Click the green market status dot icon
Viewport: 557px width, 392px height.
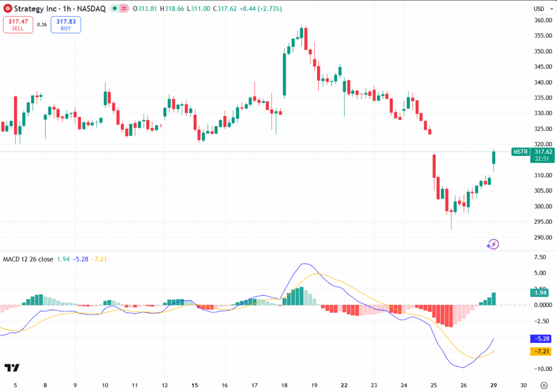click(114, 9)
